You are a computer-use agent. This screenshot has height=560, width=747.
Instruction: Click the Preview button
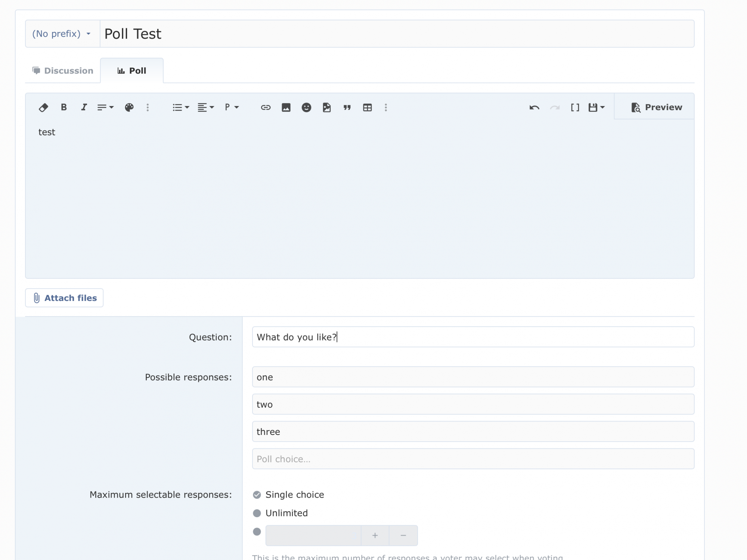pos(656,108)
